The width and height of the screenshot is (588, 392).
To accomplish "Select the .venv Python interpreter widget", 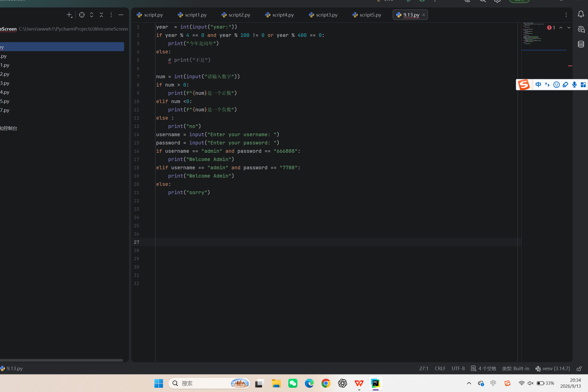I will [553, 368].
